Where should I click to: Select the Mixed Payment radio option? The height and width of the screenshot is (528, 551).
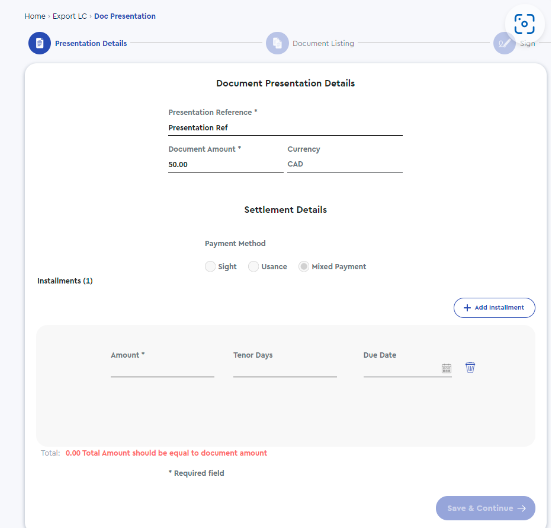pos(304,266)
